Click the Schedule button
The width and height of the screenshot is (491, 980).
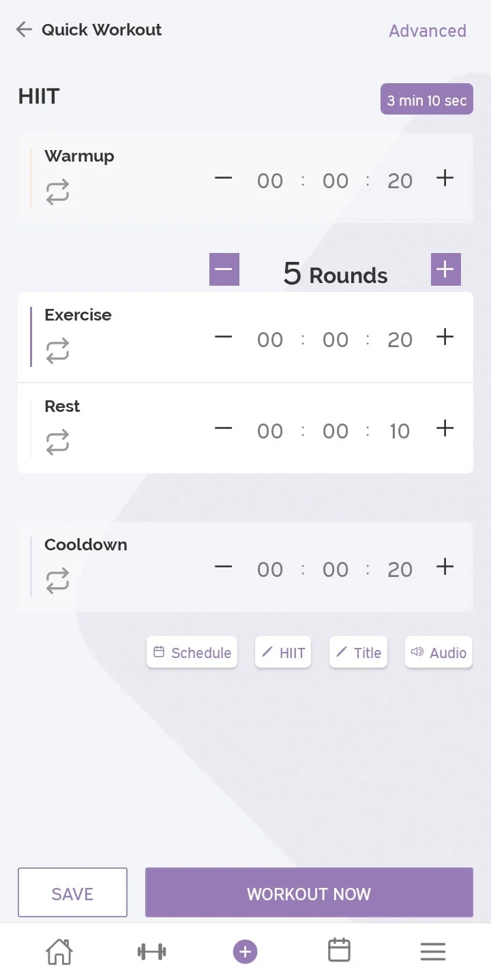(192, 653)
